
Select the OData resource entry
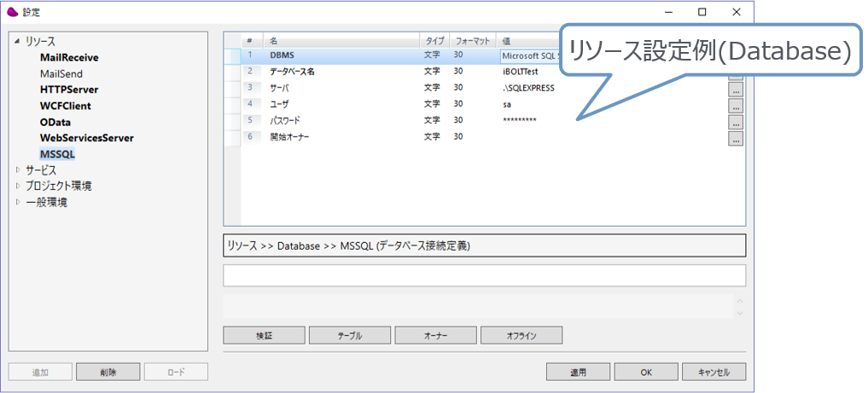(x=55, y=122)
